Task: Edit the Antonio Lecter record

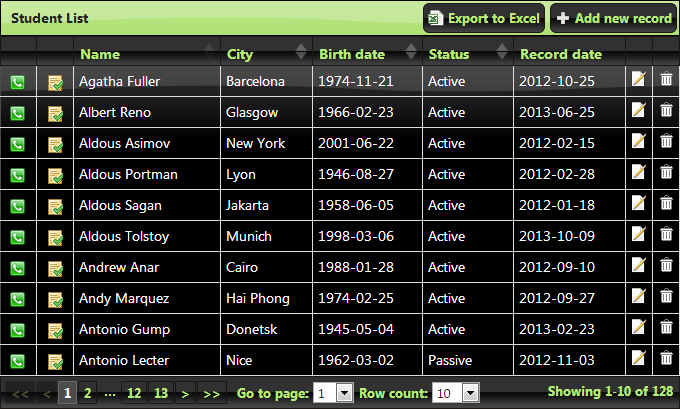Action: point(638,358)
